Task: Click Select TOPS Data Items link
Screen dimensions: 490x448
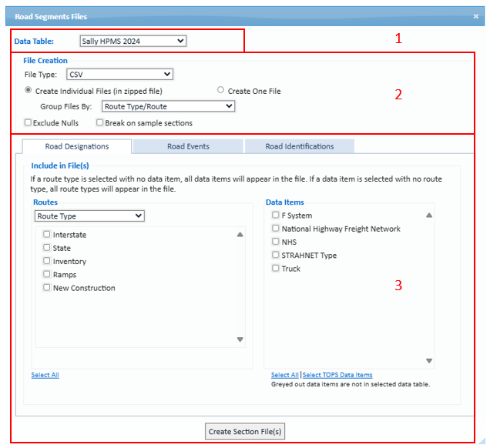Action: click(337, 375)
